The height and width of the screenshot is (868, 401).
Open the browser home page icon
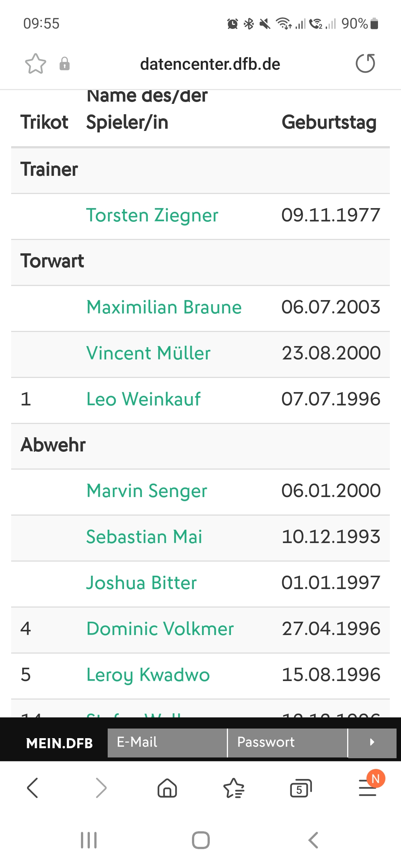(x=167, y=788)
